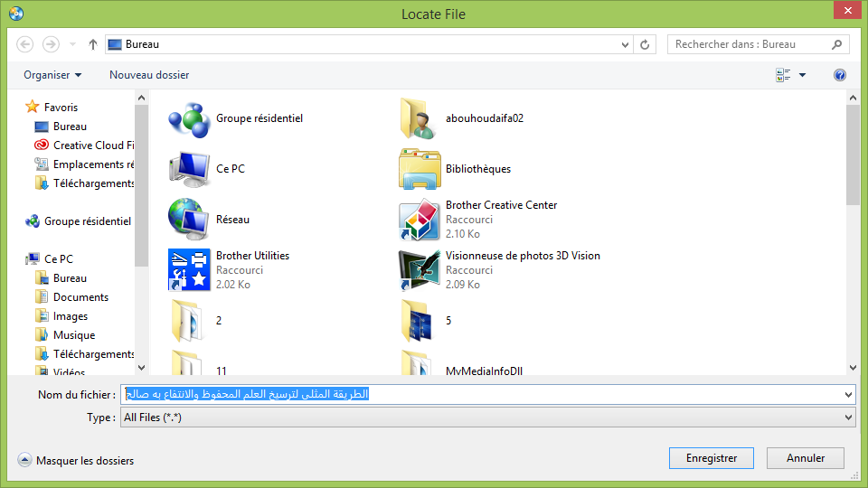This screenshot has width=868, height=488.
Task: Expand the address bar path history dropdown
Action: [626, 44]
